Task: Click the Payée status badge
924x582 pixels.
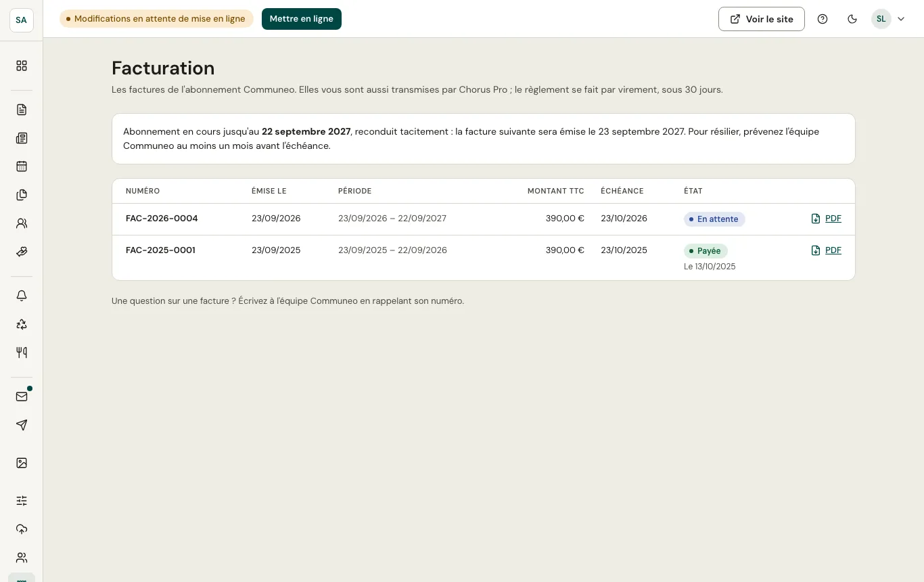Action: tap(706, 251)
